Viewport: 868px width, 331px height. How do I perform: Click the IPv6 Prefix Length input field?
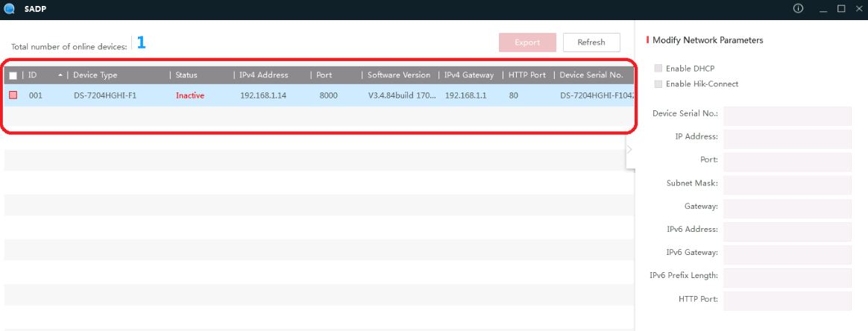click(x=787, y=278)
